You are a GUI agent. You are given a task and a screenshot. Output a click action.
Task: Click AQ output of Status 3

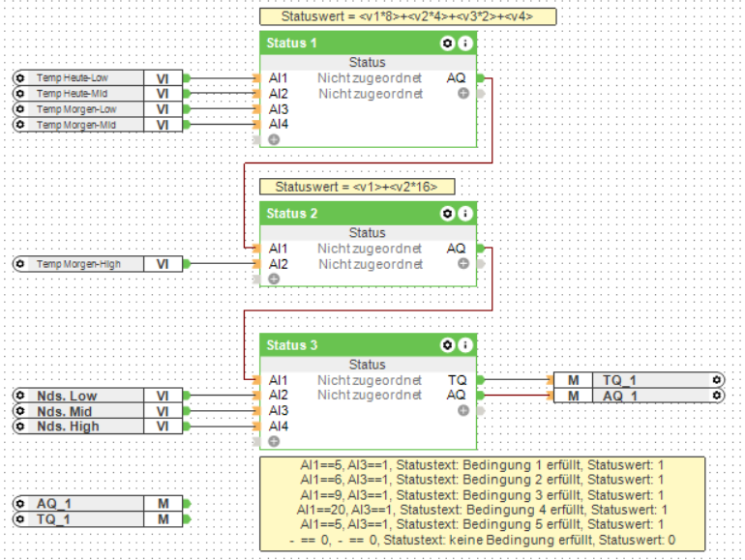[x=456, y=395]
